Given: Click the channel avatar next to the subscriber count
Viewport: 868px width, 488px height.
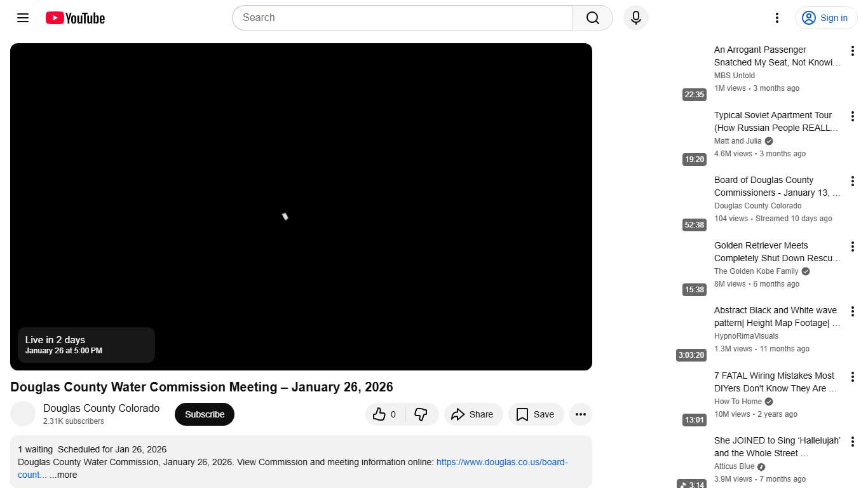Looking at the screenshot, I should [23, 414].
